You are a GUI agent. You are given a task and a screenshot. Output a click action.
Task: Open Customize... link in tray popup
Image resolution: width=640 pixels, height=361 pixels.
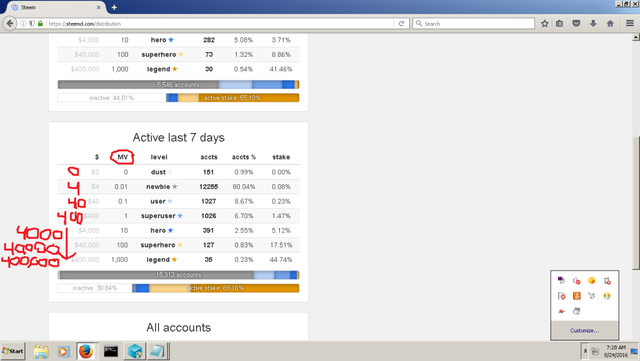(584, 330)
